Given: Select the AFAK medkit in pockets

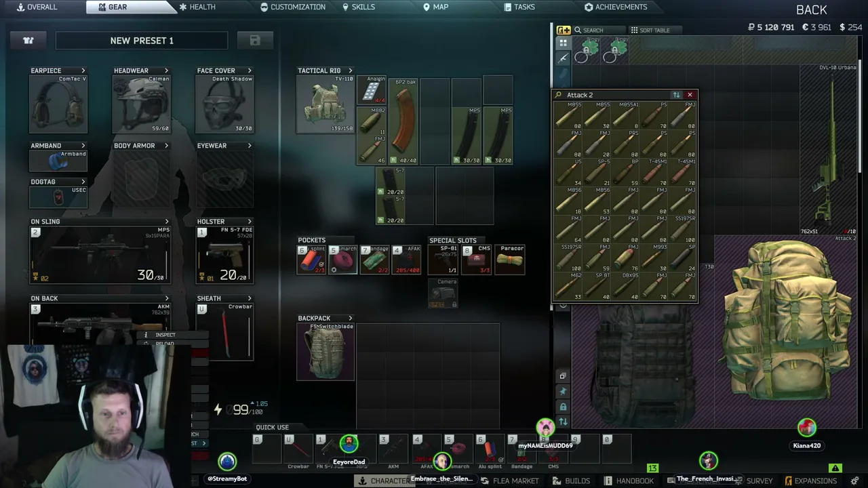Looking at the screenshot, I should 406,260.
